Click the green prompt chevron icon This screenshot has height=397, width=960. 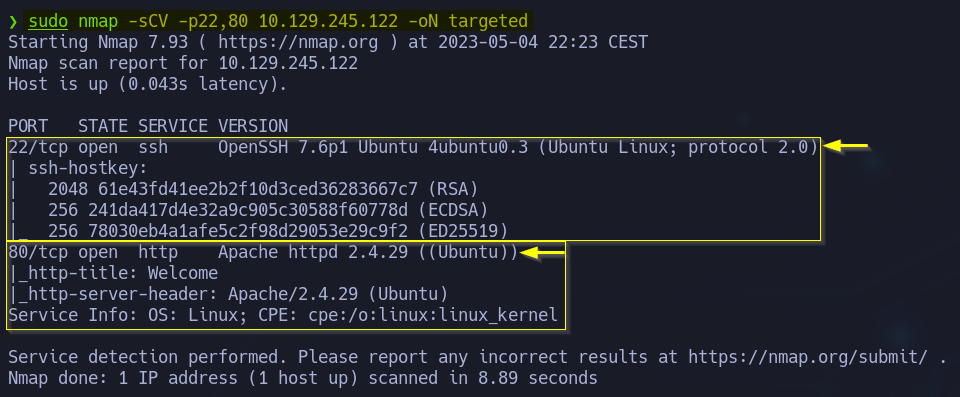[13, 22]
